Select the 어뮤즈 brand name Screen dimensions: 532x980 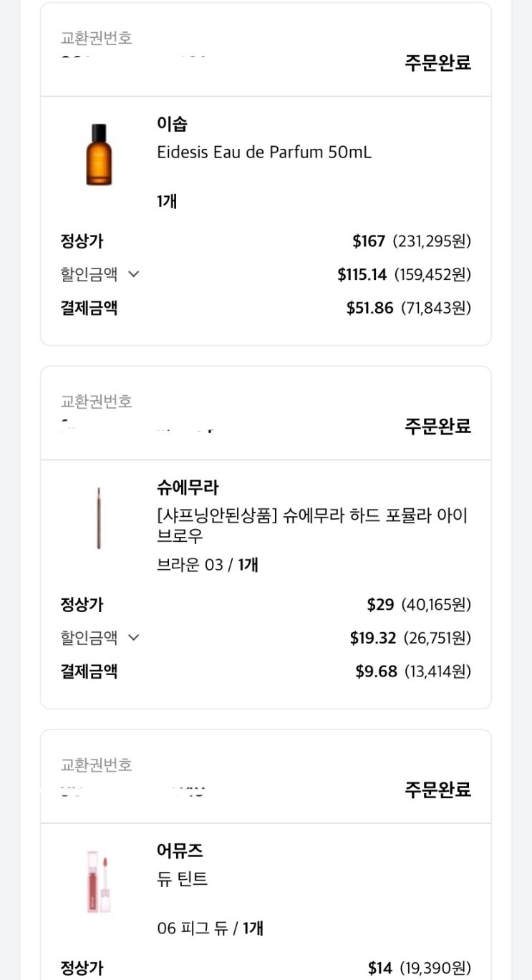180,850
